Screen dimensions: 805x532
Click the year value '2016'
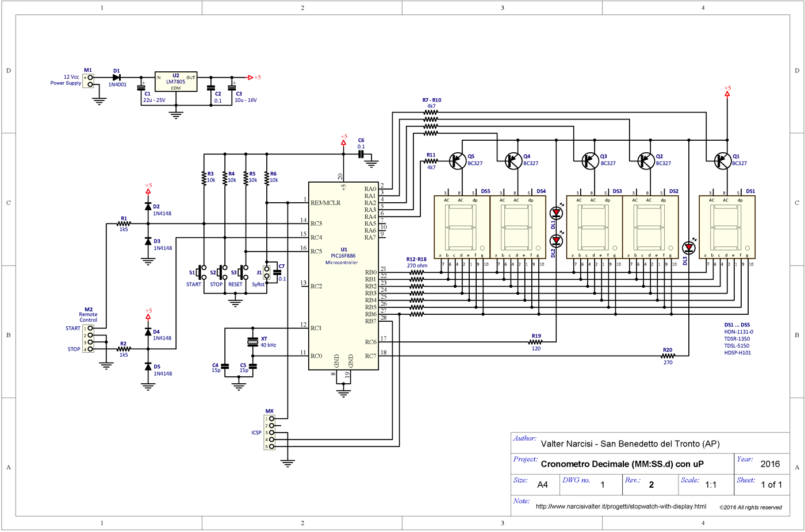click(x=770, y=464)
